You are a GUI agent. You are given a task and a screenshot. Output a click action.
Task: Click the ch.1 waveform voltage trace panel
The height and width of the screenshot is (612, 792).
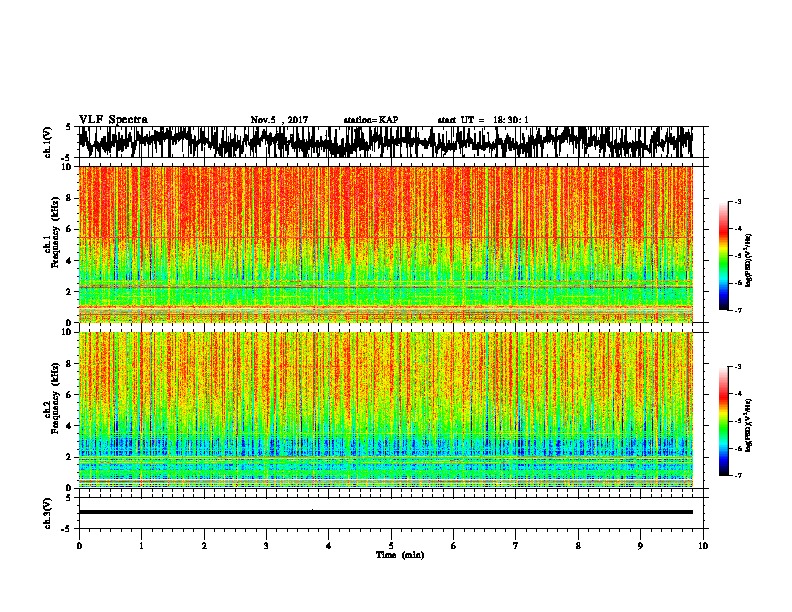point(391,142)
